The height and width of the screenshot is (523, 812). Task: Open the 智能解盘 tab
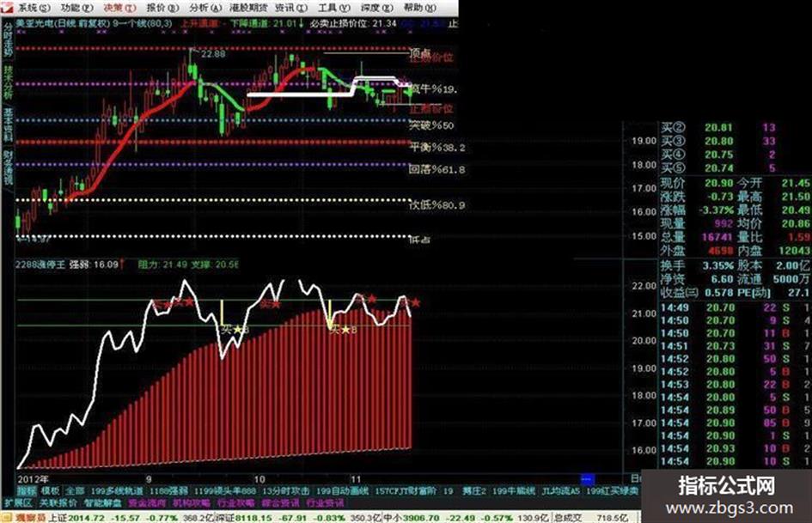(x=102, y=502)
